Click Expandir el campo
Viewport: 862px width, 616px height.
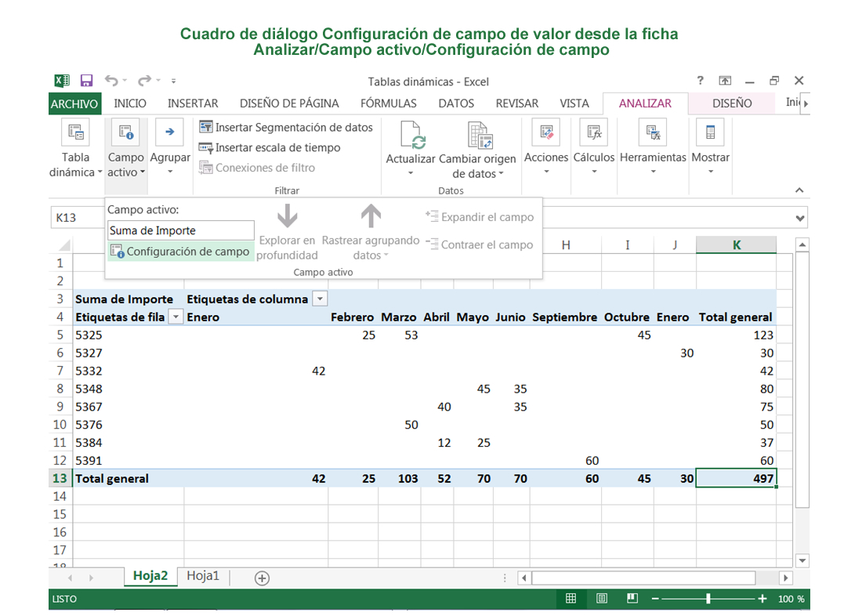(480, 217)
